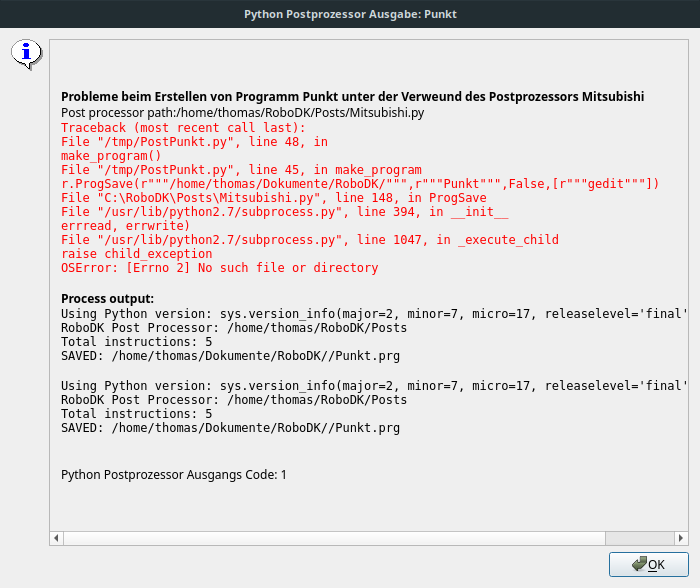700x588 pixels.
Task: Click the first 'Total instructions: 5' line
Action: pos(136,342)
